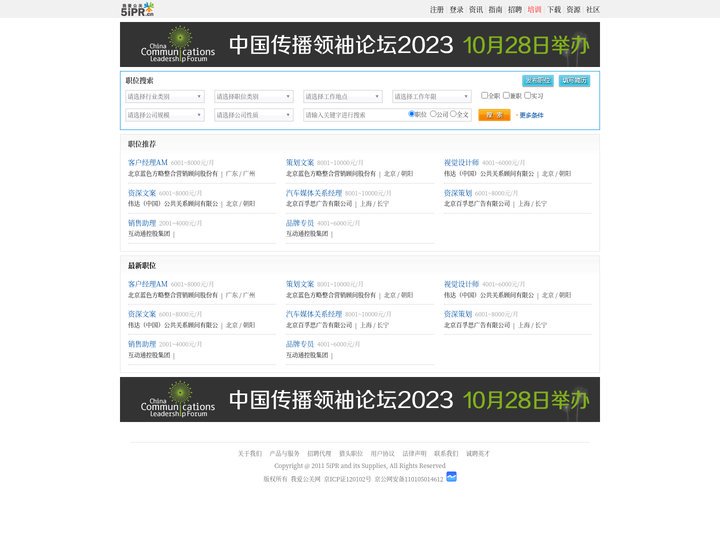Check the 实习 checkbox

(x=528, y=96)
